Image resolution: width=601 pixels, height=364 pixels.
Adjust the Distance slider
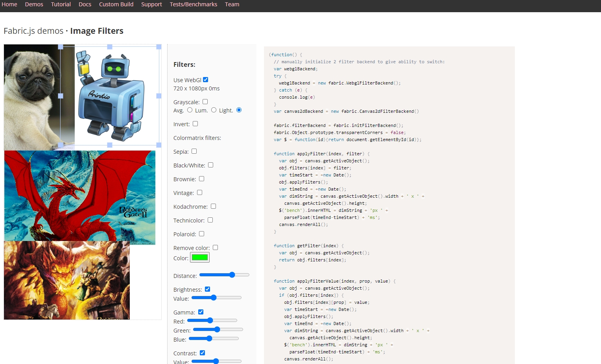point(224,275)
